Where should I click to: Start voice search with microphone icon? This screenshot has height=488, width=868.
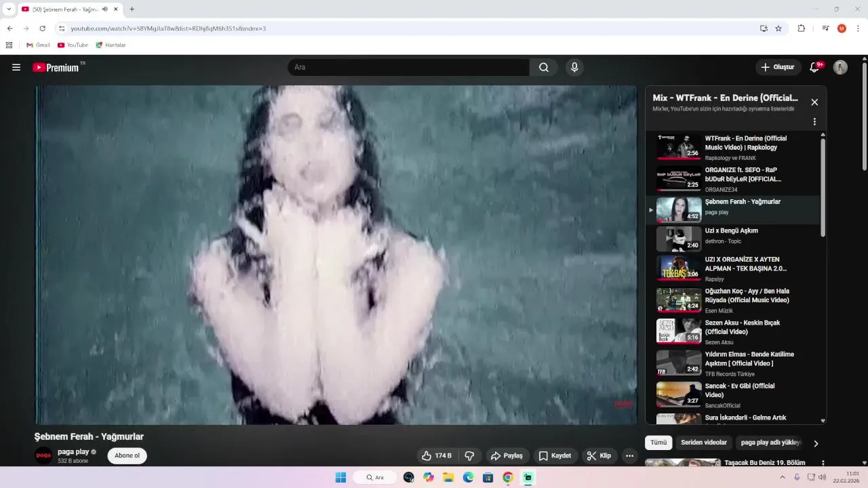[x=574, y=67]
